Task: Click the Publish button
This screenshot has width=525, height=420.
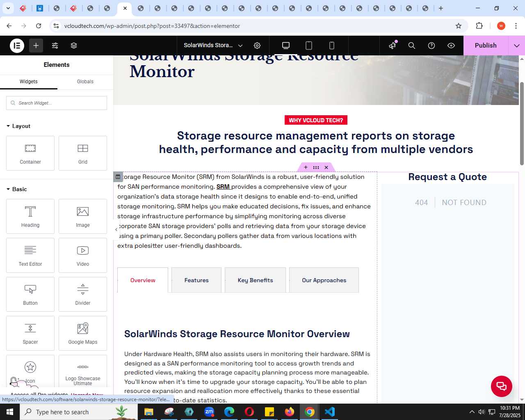Action: 486,46
